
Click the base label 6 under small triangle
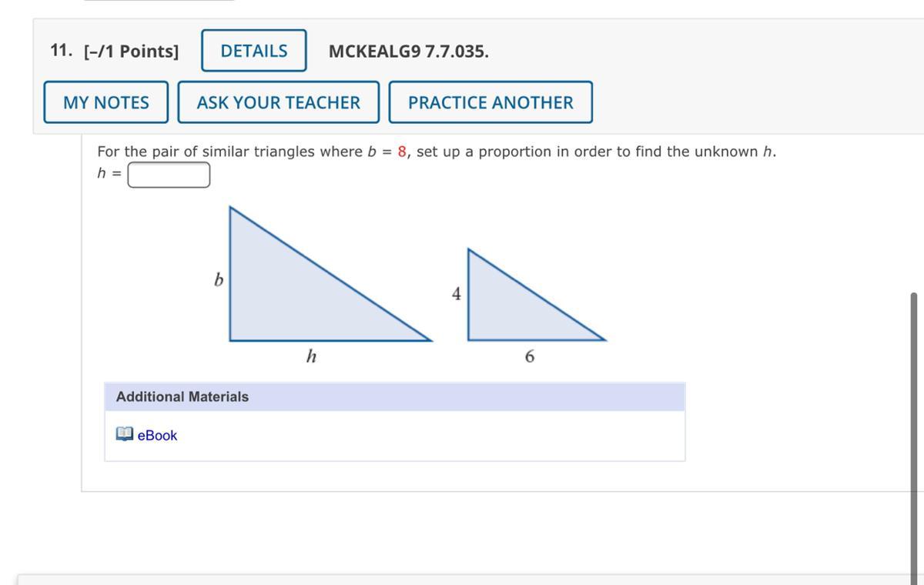530,357
